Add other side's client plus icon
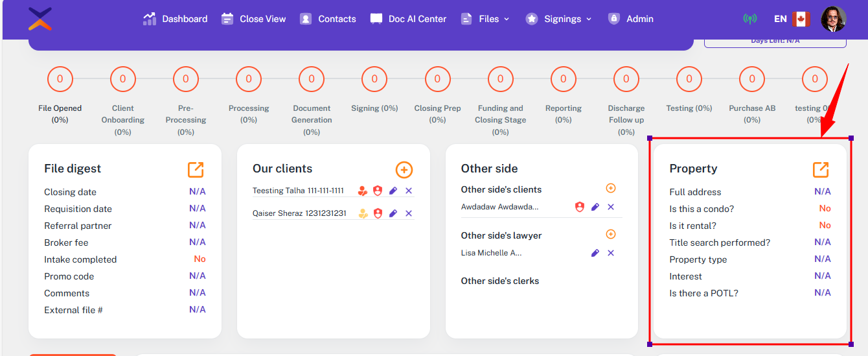 point(610,188)
